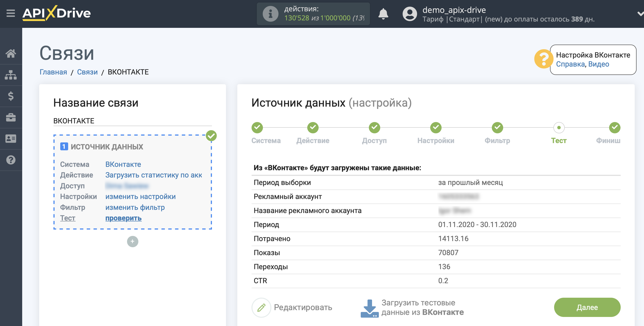The height and width of the screenshot is (326, 644).
Task: Click изменить фильтр link
Action: pos(135,207)
